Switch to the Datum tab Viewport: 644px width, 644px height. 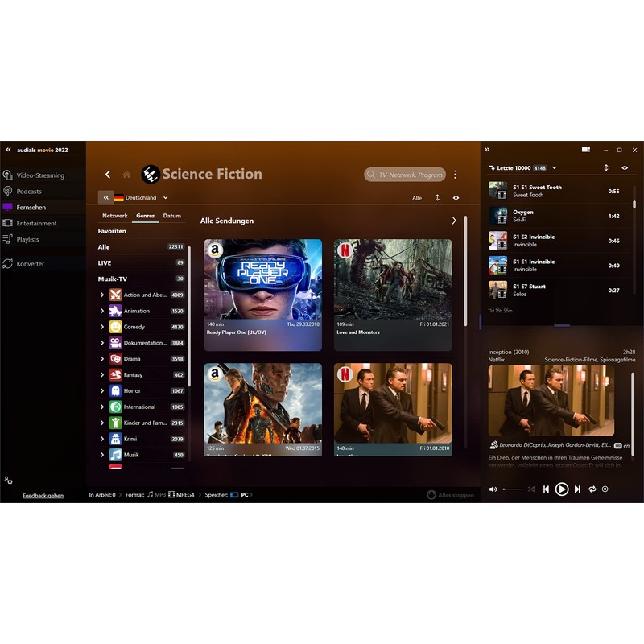172,217
